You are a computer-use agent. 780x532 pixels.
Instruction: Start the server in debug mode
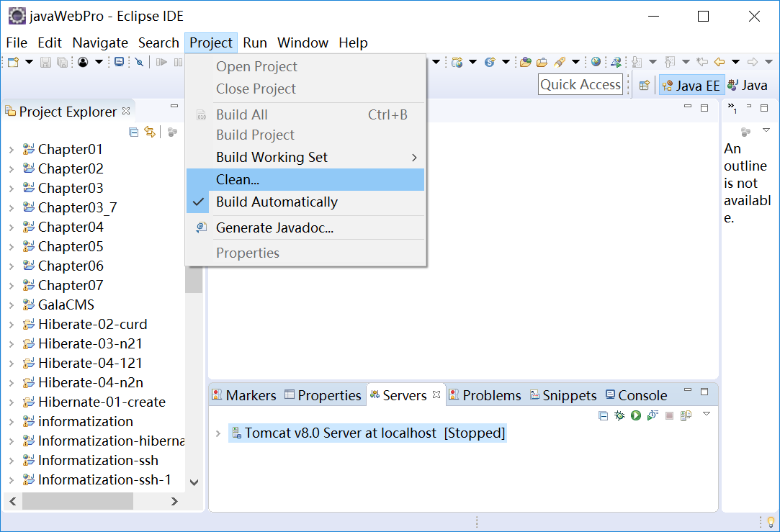(x=619, y=415)
